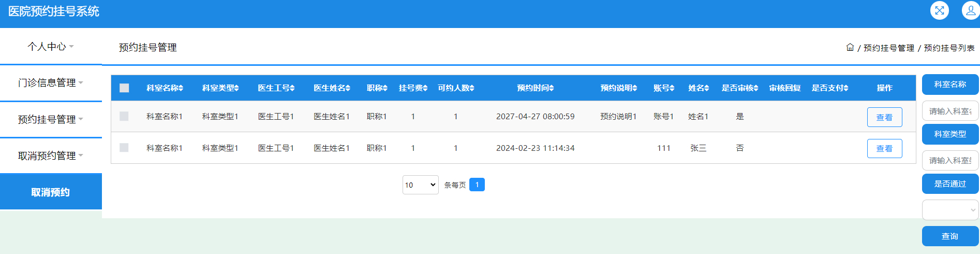Viewport: 980px width, 254px height.
Task: Click the 张三 name cell
Action: (698, 148)
